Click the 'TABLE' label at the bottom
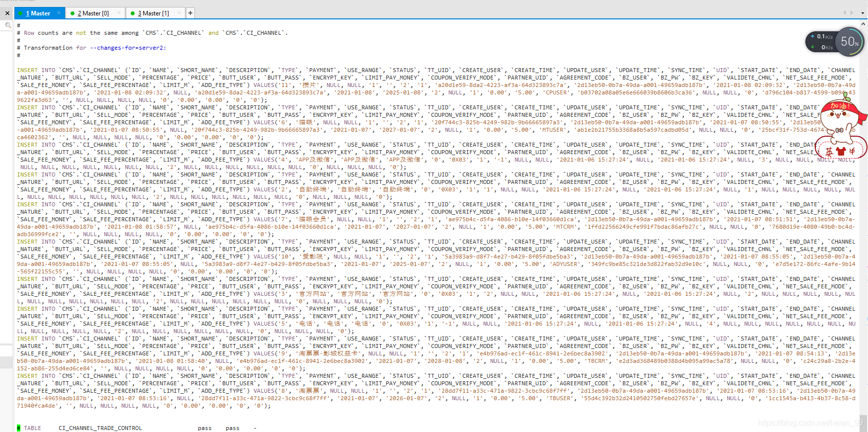 point(32,428)
